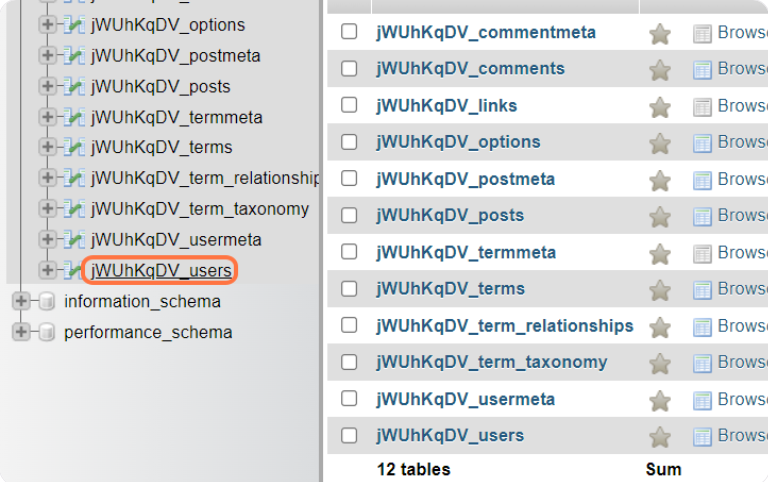Image resolution: width=768 pixels, height=482 pixels.
Task: Tick the jWUhKqDV_users row checkbox
Action: 349,435
